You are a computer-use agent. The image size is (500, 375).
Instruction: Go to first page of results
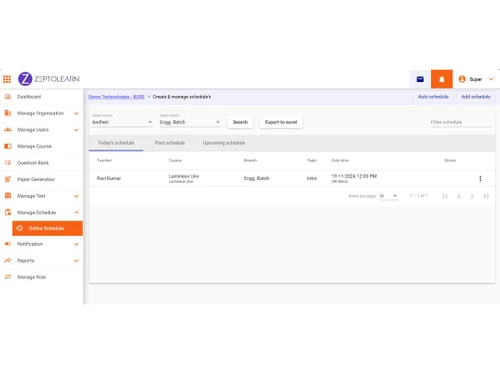click(445, 196)
